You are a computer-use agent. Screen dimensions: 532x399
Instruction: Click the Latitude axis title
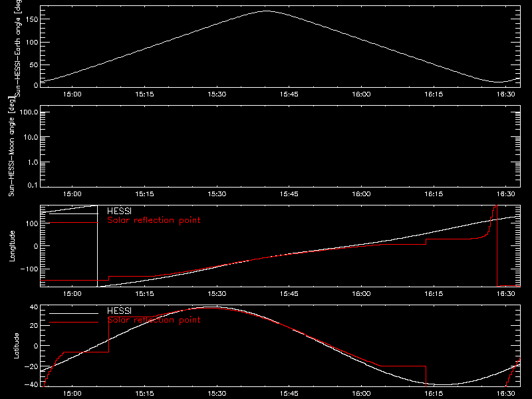[x=16, y=346]
